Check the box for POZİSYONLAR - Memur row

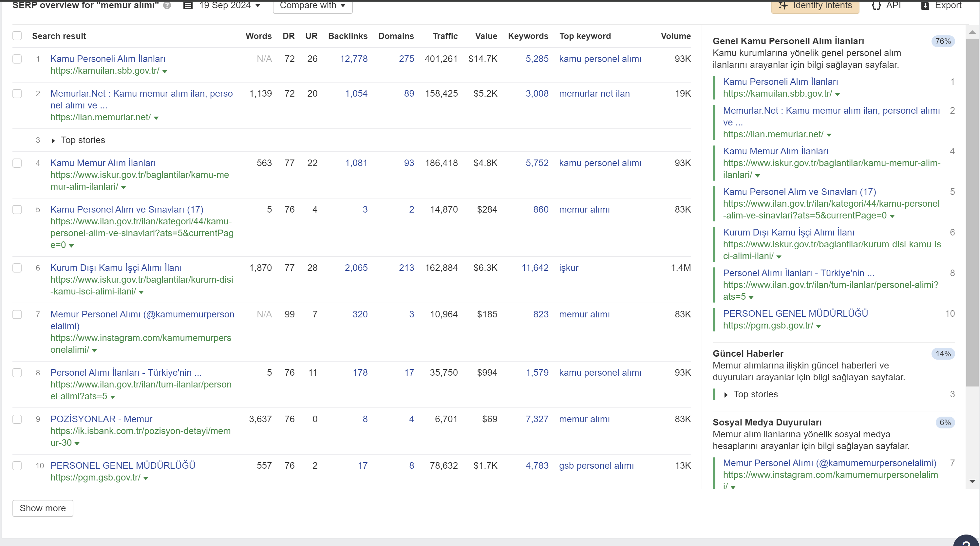tap(17, 419)
